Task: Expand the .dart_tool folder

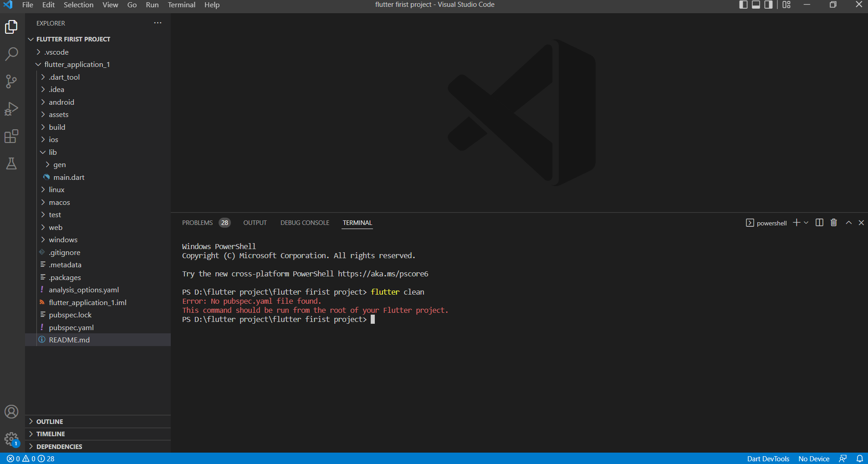Action: coord(98,77)
